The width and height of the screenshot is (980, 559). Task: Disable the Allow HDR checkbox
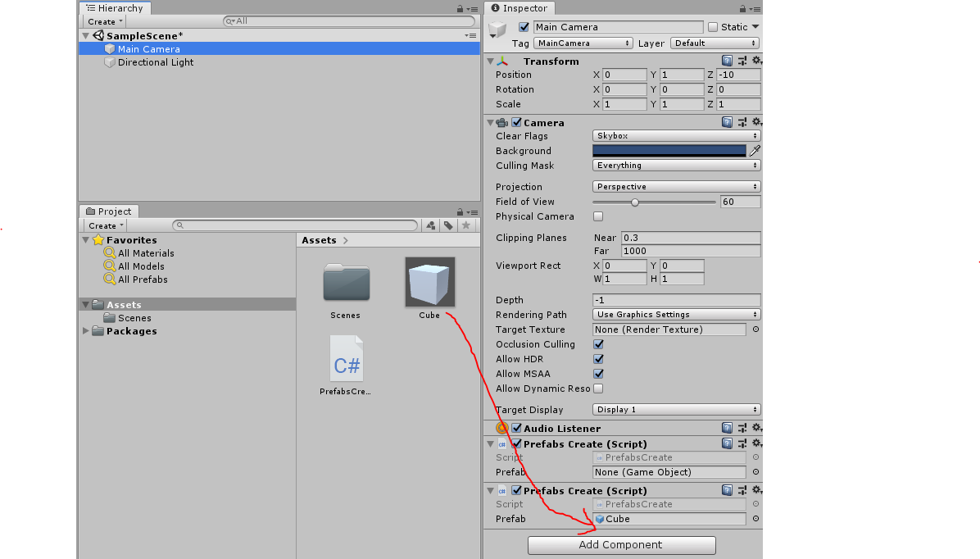tap(597, 358)
